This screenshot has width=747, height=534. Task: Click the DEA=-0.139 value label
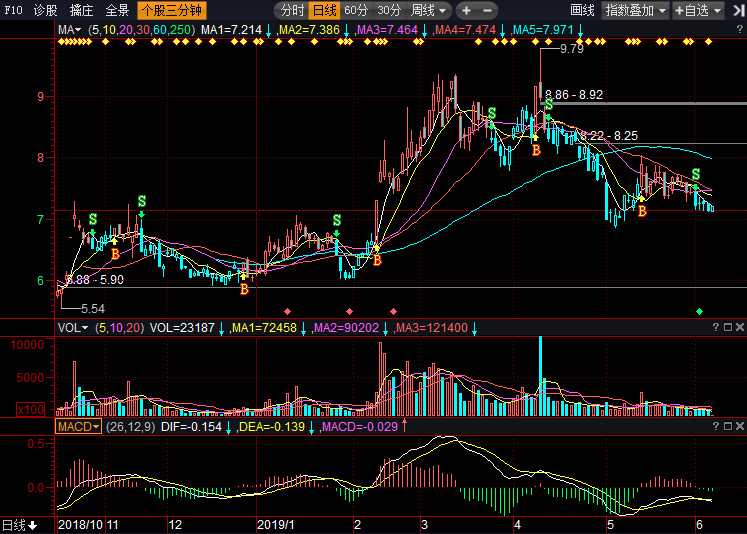(272, 426)
